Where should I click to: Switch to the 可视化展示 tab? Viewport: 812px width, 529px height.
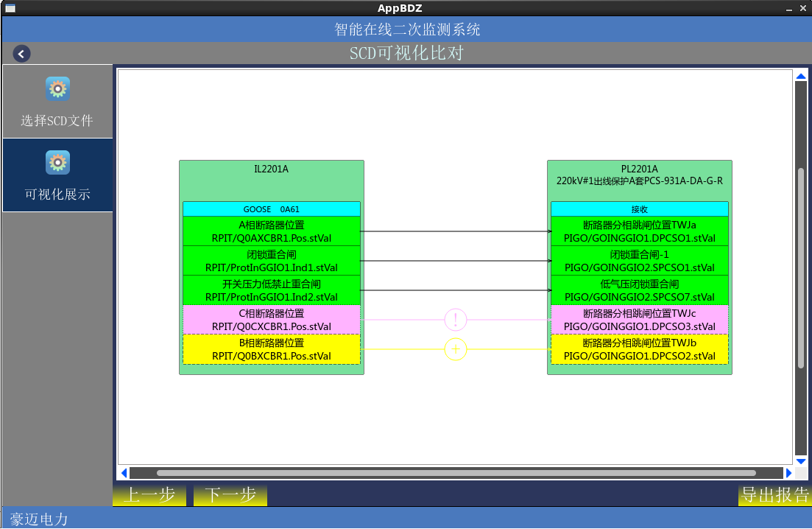click(x=57, y=175)
